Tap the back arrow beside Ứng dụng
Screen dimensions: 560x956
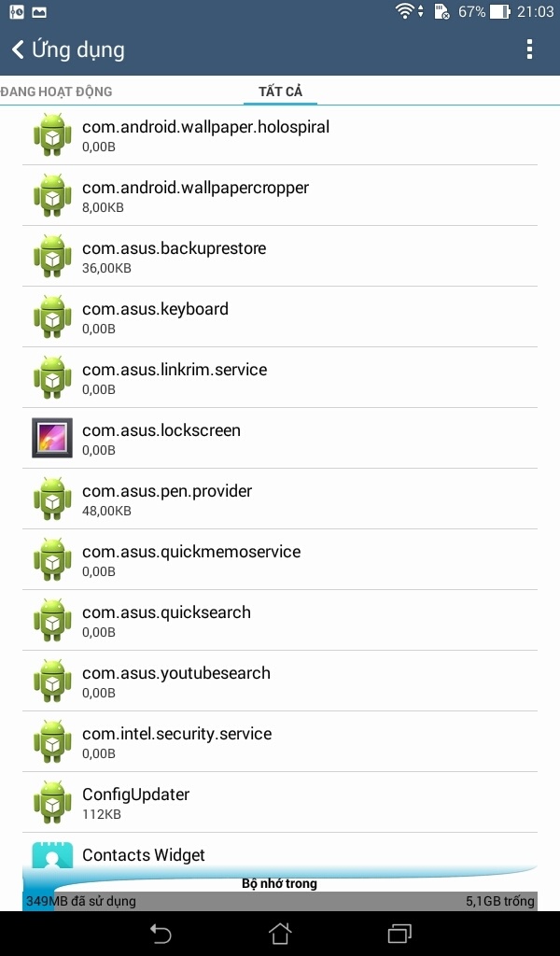tap(18, 49)
